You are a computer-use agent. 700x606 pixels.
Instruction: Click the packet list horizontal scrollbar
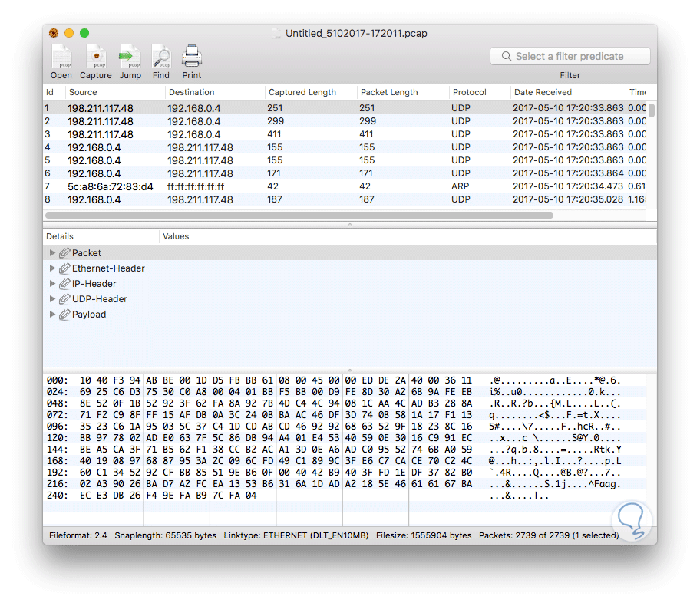pyautogui.click(x=299, y=216)
